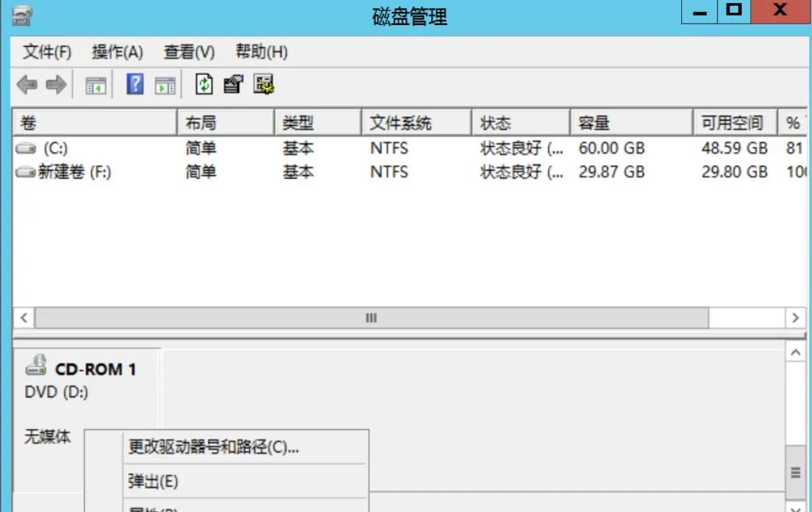Select the drive icon of the (C:) volume
Viewport: 812px width, 512px height.
point(26,149)
